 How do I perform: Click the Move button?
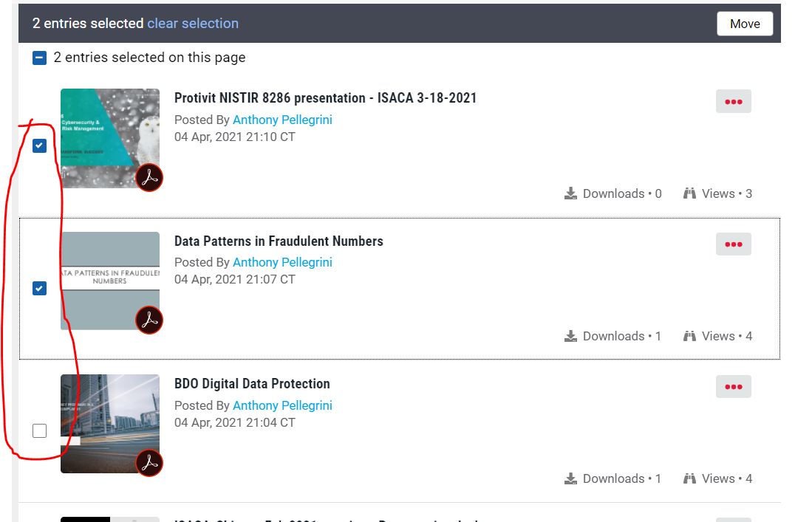pos(744,24)
